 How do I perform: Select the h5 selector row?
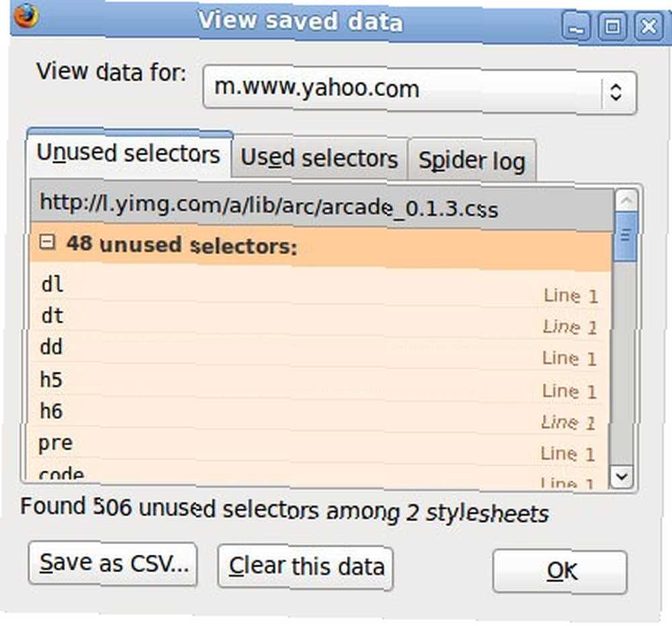pos(318,383)
